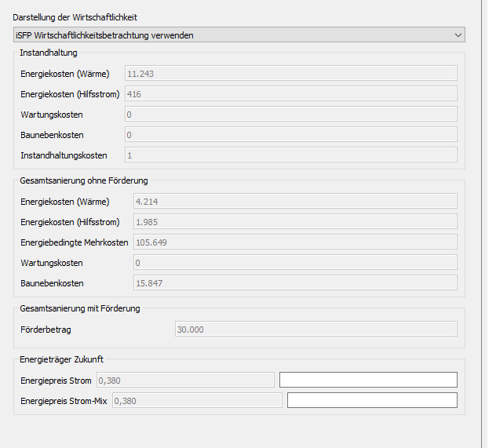Open the iSFP Wirtschaftlichkeitsbetrachtung verwenden dropdown
Screen dimensions: 496x448
(x=239, y=35)
